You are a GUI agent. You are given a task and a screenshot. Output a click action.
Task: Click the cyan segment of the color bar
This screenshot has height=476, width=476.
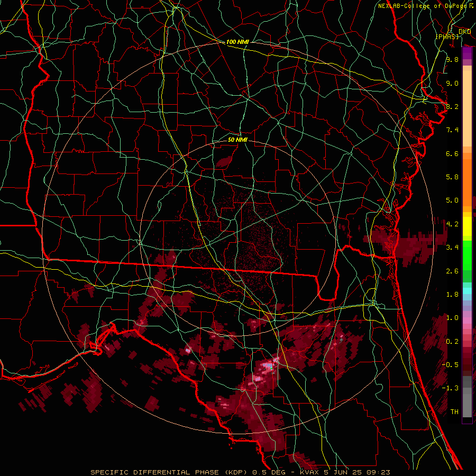[x=467, y=291]
